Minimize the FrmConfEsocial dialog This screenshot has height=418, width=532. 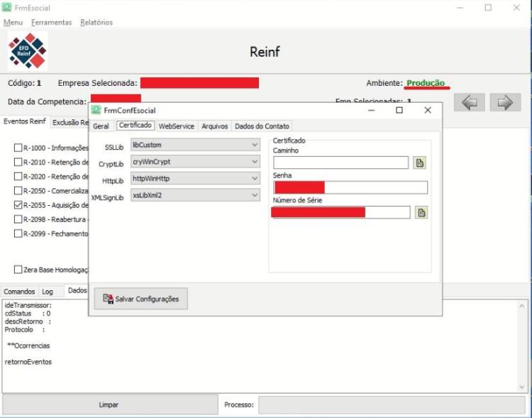pos(372,110)
